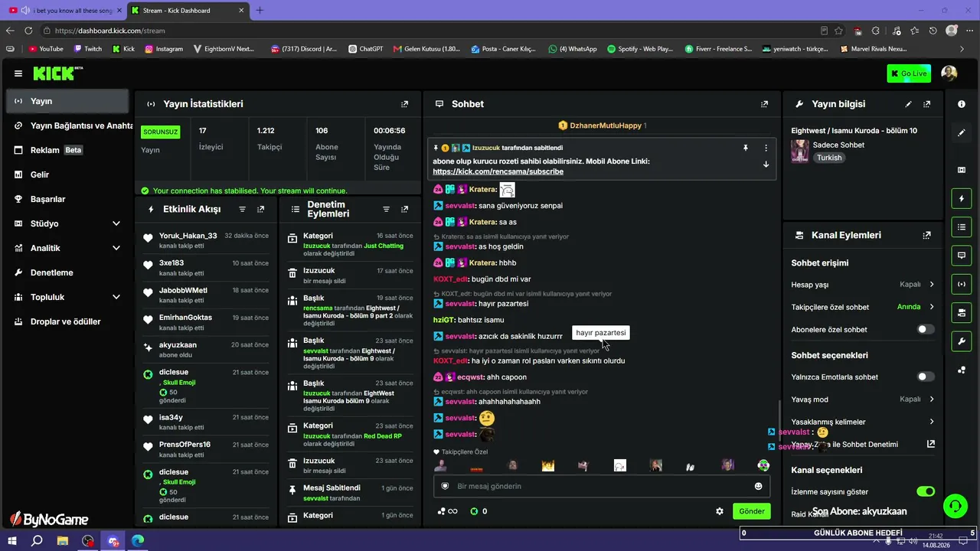The height and width of the screenshot is (551, 980).
Task: Open Başarılar in the sidebar
Action: [67, 199]
